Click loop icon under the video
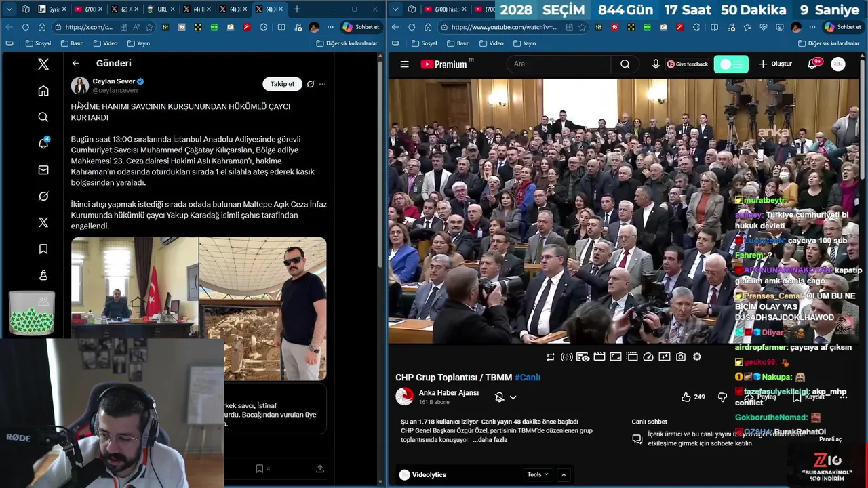This screenshot has height=488, width=868. point(550,357)
